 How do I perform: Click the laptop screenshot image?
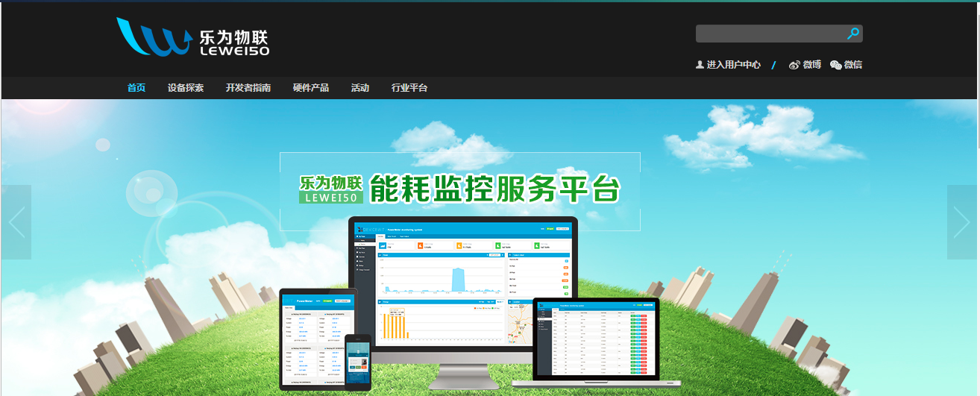[x=597, y=342]
